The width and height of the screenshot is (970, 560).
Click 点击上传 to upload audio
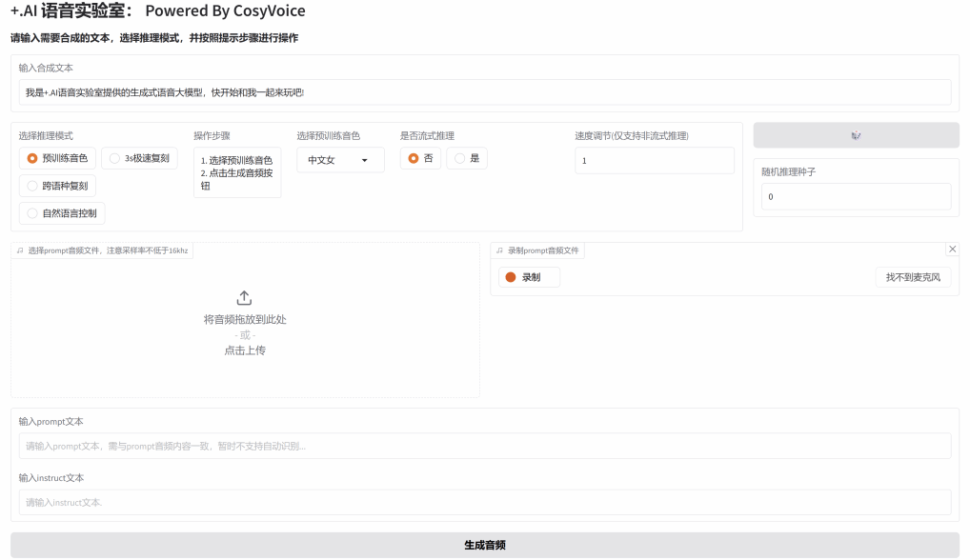245,350
